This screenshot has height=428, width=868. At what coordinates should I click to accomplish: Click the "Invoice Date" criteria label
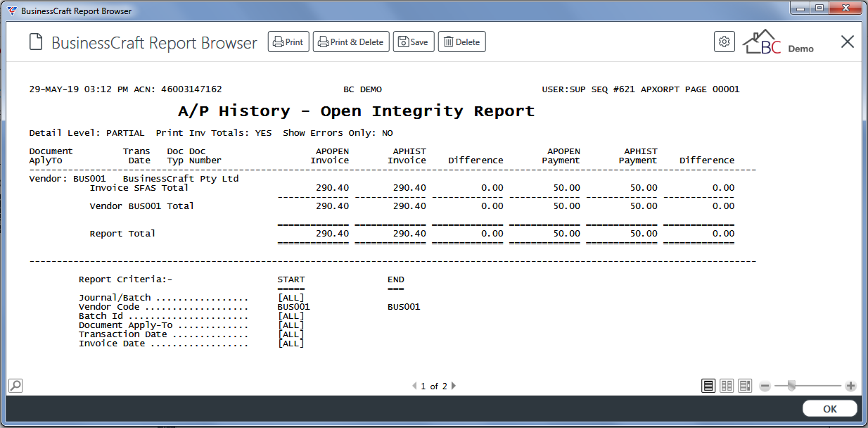pyautogui.click(x=112, y=344)
